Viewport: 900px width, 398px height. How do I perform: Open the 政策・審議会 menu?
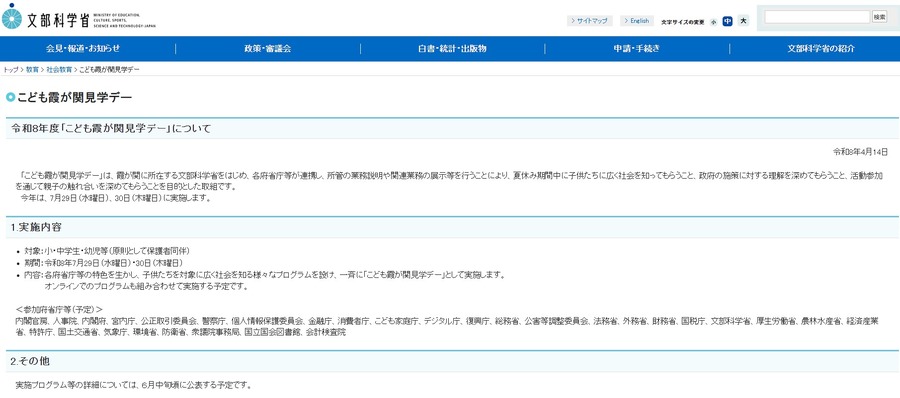click(267, 49)
